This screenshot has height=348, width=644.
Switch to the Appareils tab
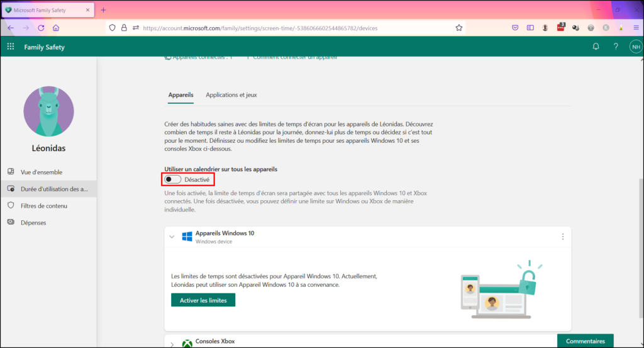coord(180,95)
